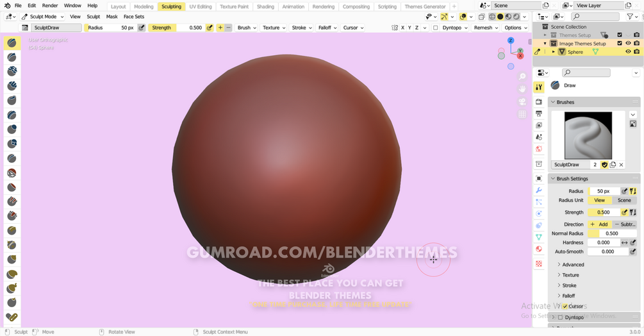Toggle fake user for SculptDraw brush
This screenshot has height=336, width=644.
tap(604, 165)
